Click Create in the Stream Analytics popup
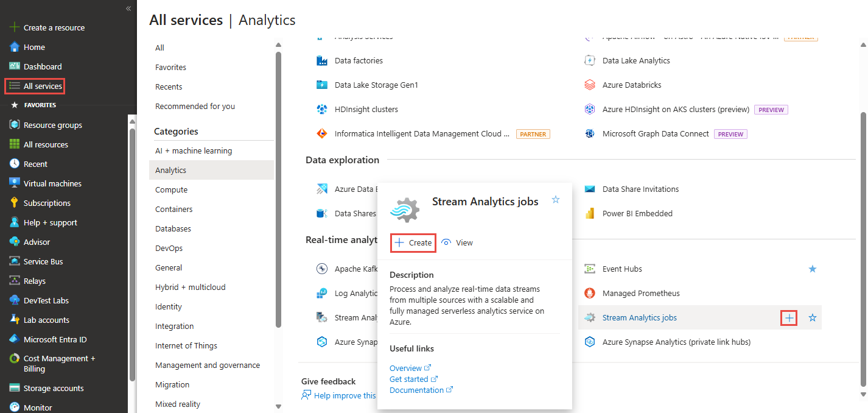The width and height of the screenshot is (868, 413). [x=413, y=242]
